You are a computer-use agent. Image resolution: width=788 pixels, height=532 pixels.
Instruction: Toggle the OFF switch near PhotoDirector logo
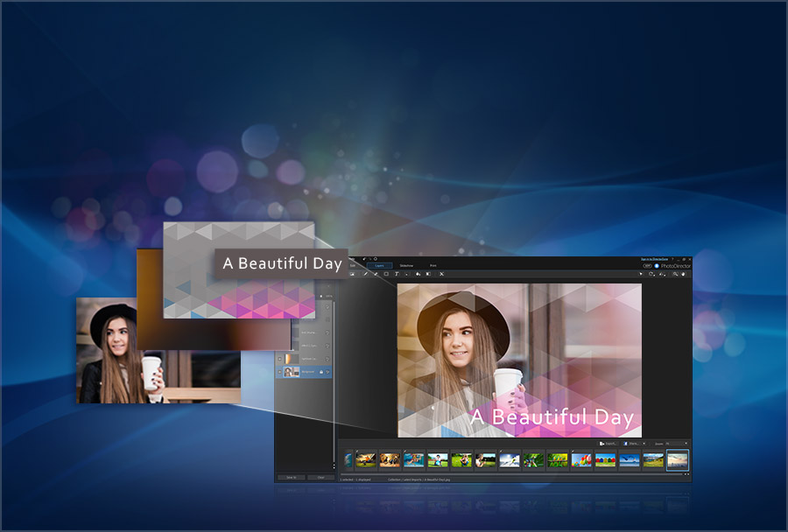(x=647, y=266)
